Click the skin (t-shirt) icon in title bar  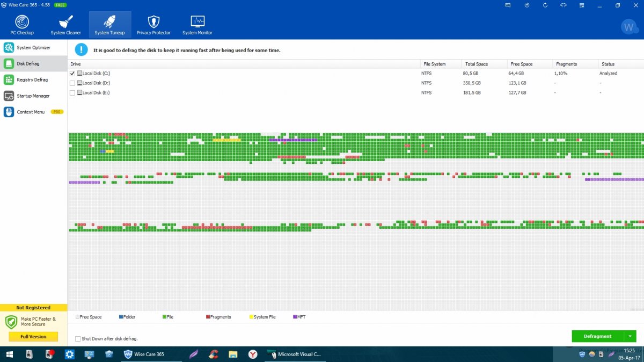(563, 5)
